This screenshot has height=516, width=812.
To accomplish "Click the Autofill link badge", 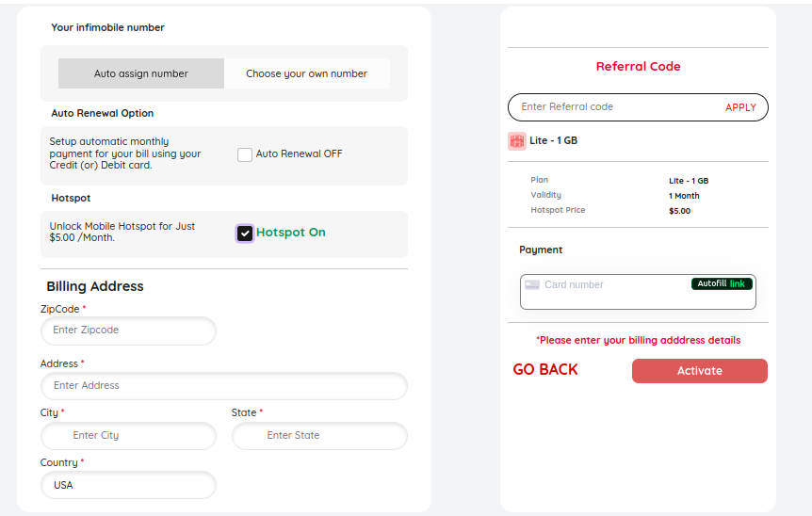I will point(722,283).
